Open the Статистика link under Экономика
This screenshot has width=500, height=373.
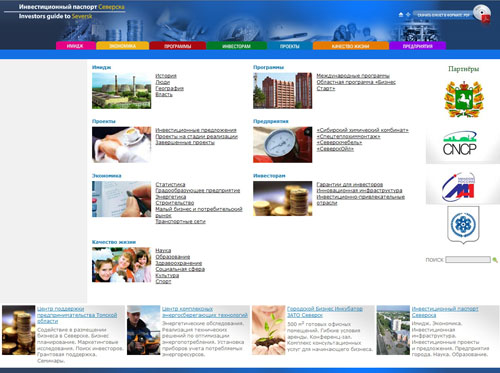tap(170, 184)
